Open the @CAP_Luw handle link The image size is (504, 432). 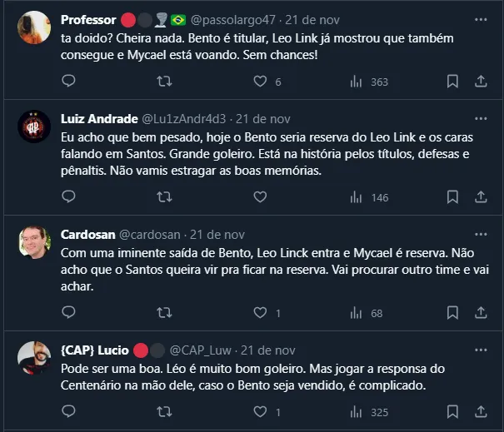[203, 350]
